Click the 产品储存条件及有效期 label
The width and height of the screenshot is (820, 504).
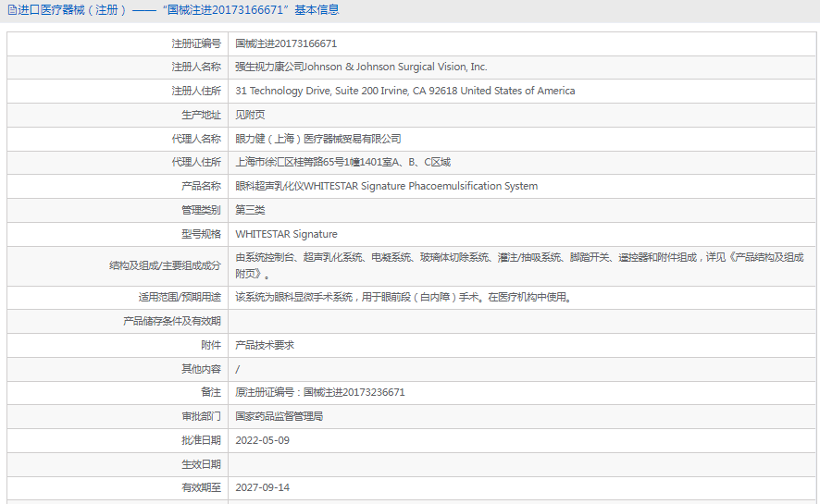pyautogui.click(x=172, y=321)
